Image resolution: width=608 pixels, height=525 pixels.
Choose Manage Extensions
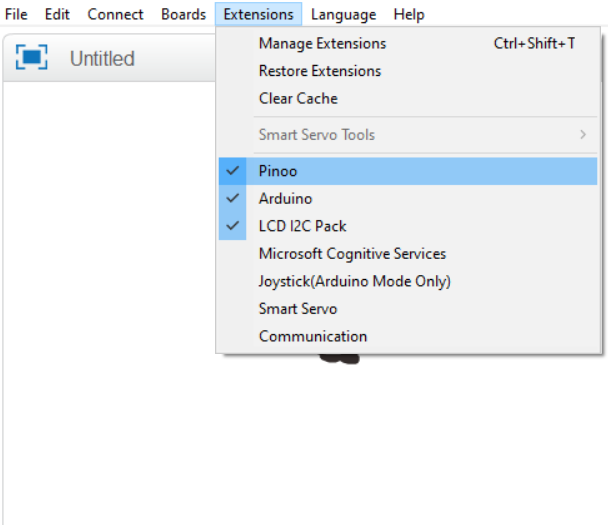(x=408, y=43)
